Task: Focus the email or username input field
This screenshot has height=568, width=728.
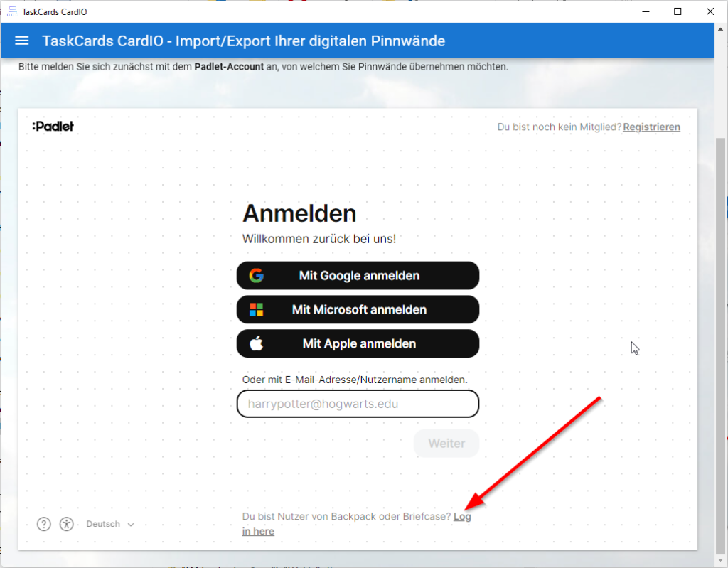Action: [x=358, y=404]
